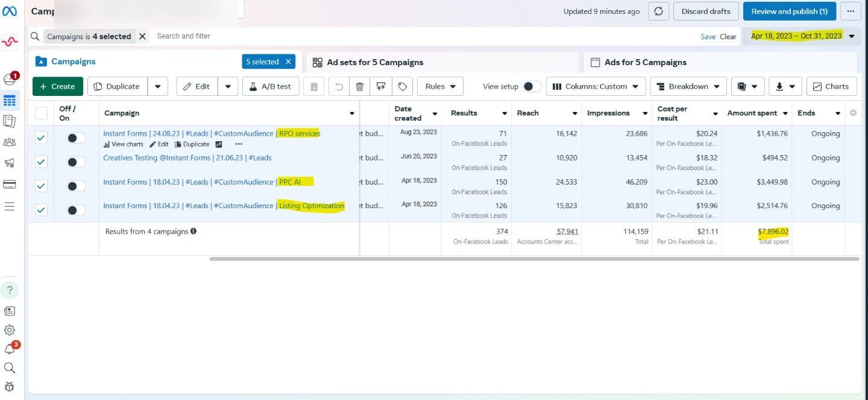
Task: Open the All tools hamburger menu icon
Action: pos(10,206)
